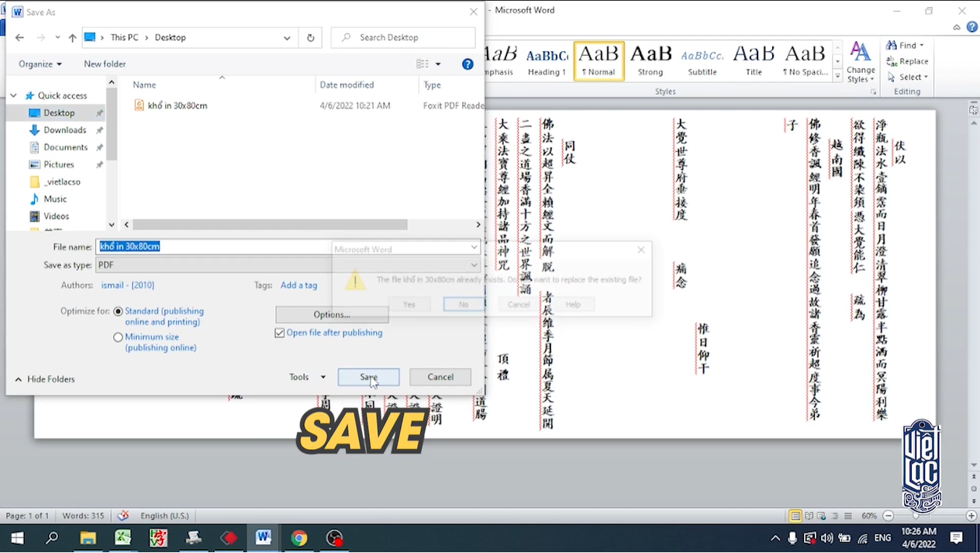Image resolution: width=980 pixels, height=553 pixels.
Task: Apply the Strong style
Action: coord(650,61)
